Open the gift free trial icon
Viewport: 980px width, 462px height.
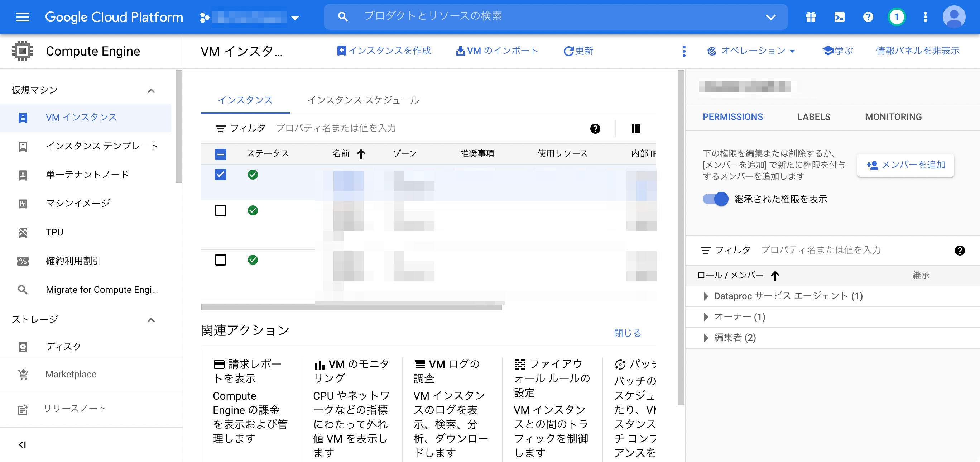[811, 17]
